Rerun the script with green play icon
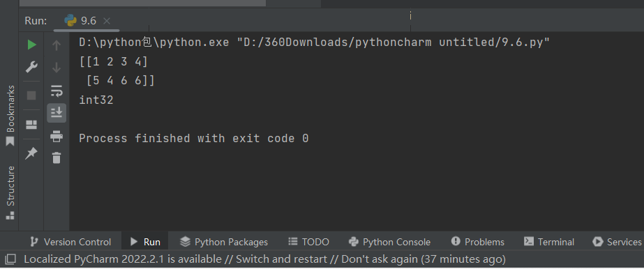The height and width of the screenshot is (269, 644). coord(31,45)
